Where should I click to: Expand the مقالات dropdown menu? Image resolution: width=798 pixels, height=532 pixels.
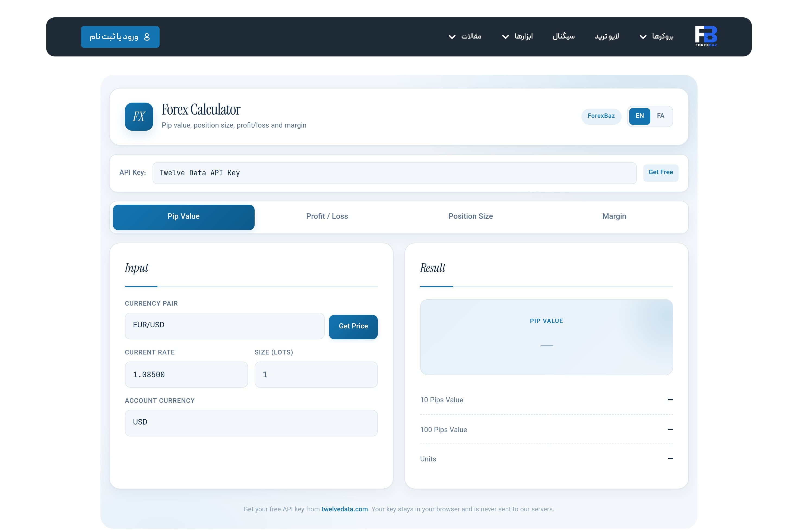pyautogui.click(x=465, y=36)
